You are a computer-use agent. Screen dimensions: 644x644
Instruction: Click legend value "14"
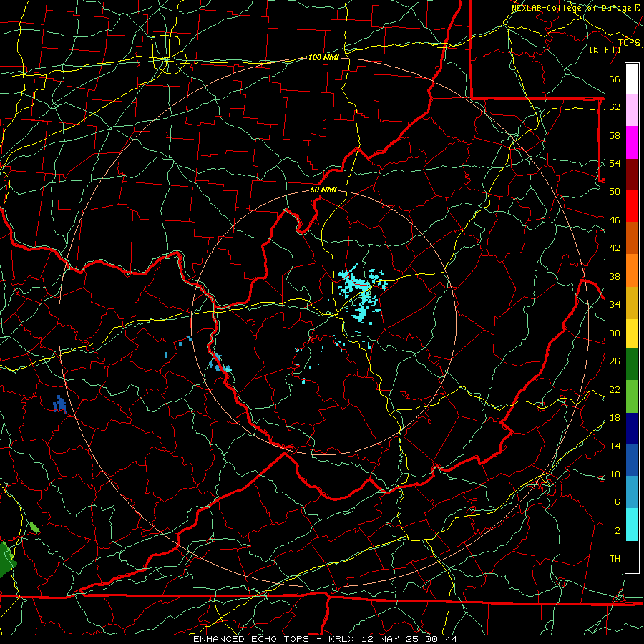coord(615,446)
